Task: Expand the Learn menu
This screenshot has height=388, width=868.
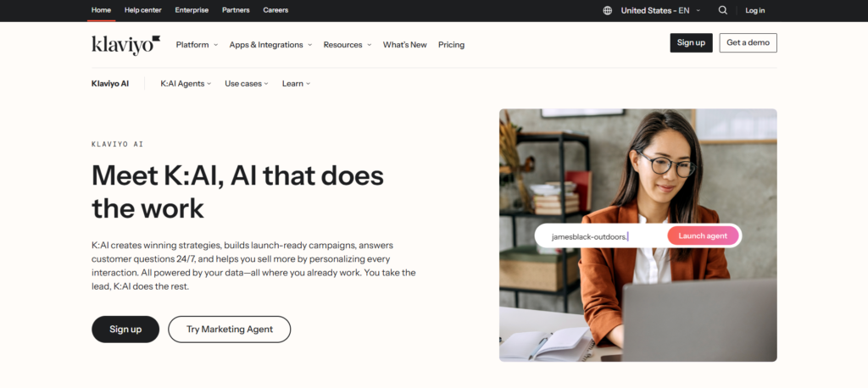Action: click(x=296, y=84)
